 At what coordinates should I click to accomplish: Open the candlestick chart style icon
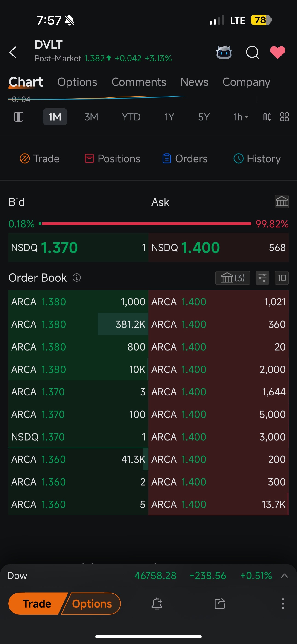(267, 117)
